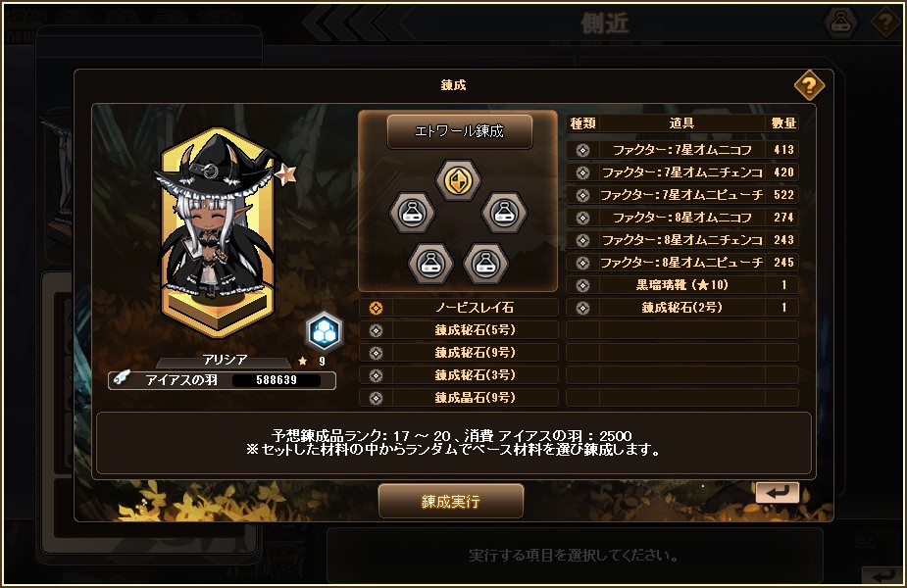
Task: Click the 數量 column header
Action: coord(783,123)
